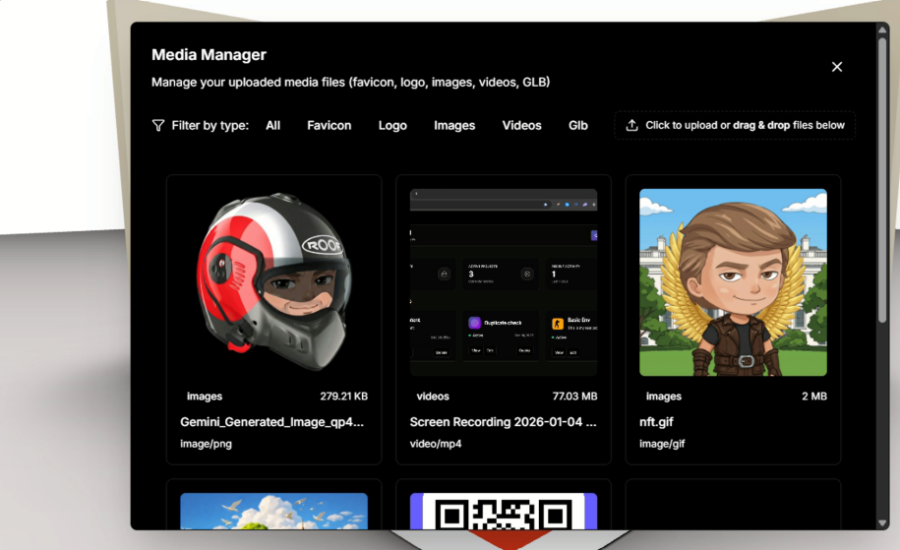The height and width of the screenshot is (550, 900).
Task: Select the sky and clouds image thumbnail
Action: (x=274, y=511)
